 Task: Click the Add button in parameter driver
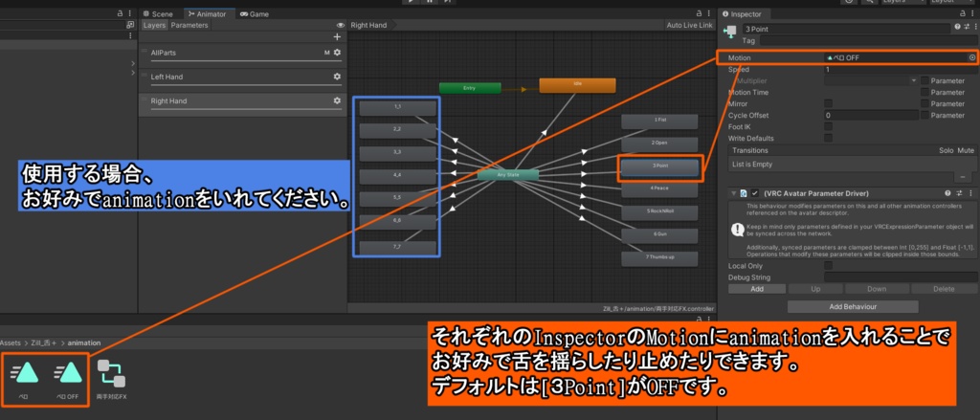click(757, 289)
